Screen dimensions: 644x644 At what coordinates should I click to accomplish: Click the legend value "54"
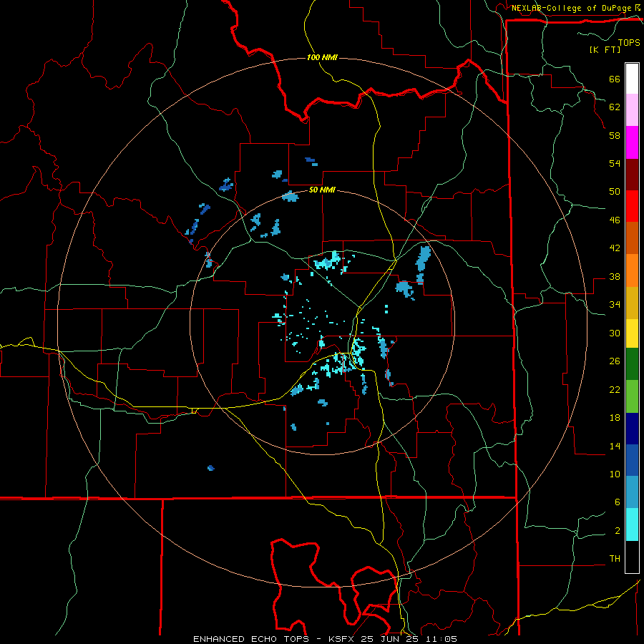[x=615, y=163]
